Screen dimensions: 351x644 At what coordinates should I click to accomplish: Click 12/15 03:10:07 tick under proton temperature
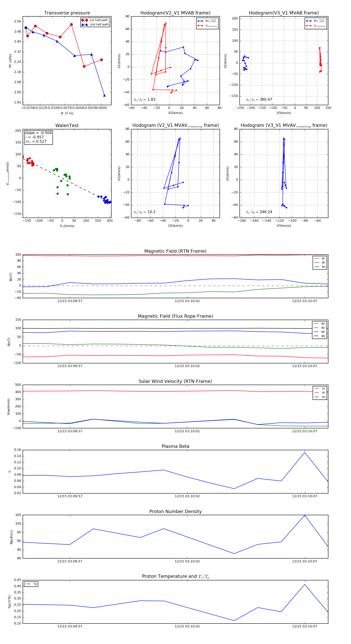305,626
